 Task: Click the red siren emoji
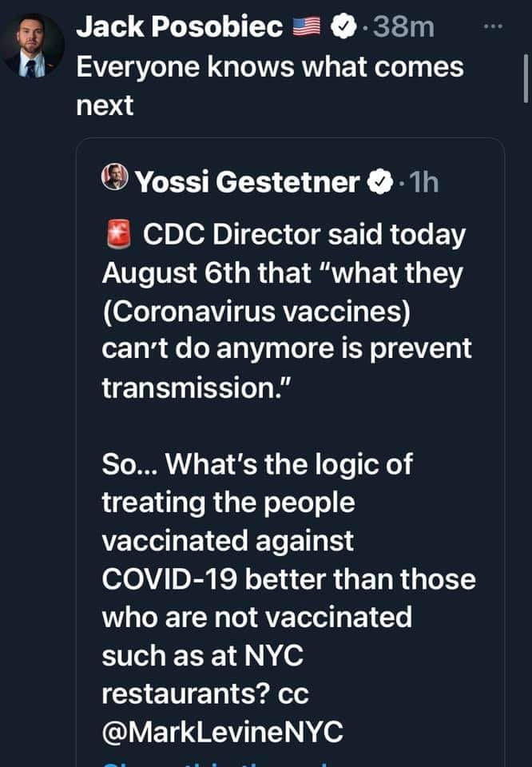point(118,236)
